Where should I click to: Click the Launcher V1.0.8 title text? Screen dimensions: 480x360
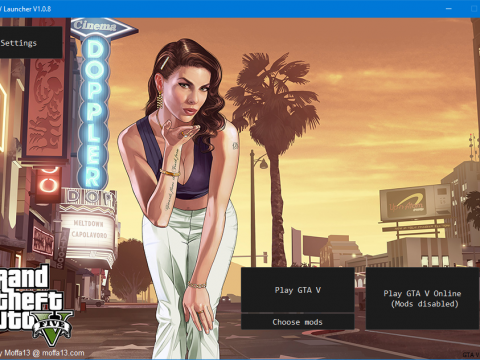(26, 9)
